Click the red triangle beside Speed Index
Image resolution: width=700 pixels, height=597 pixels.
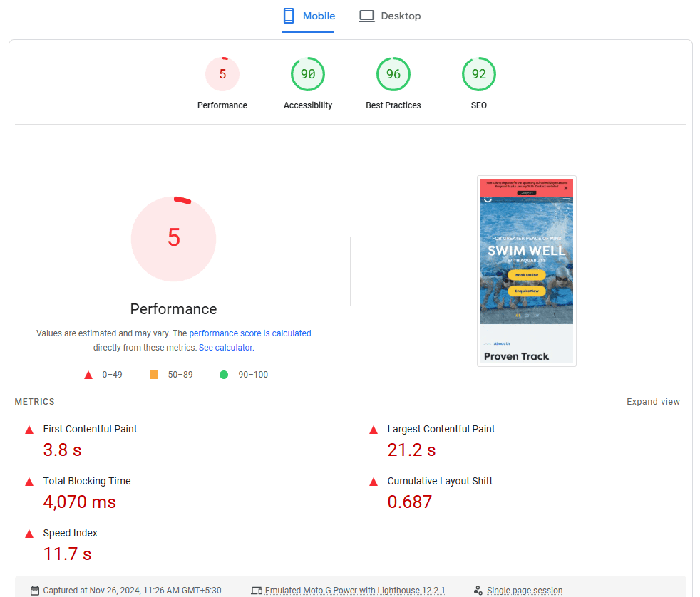coord(29,534)
